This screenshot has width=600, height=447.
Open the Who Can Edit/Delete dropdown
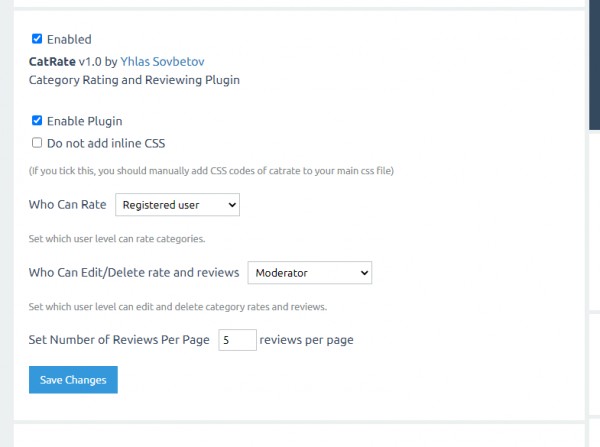tap(308, 272)
